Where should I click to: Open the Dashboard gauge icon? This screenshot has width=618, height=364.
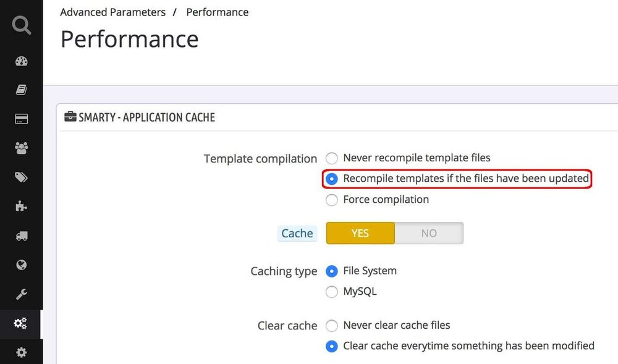(22, 62)
